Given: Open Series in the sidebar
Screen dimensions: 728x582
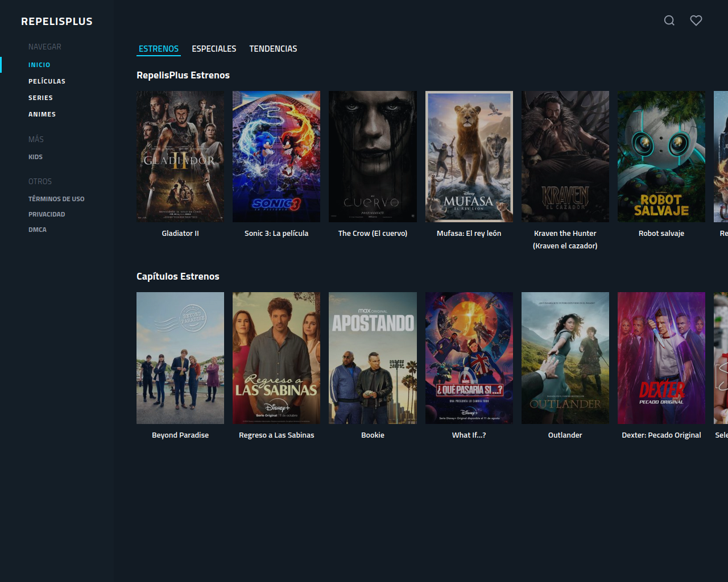Looking at the screenshot, I should coord(40,98).
